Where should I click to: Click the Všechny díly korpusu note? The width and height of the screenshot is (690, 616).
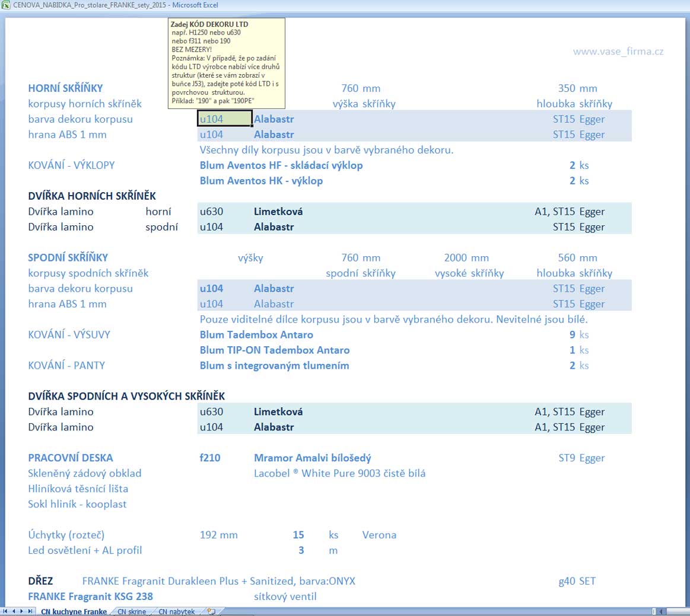click(x=326, y=150)
